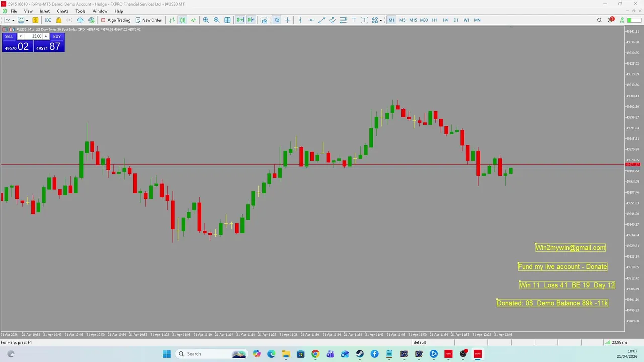This screenshot has width=644, height=362.
Task: Toggle chart auto scroll
Action: 240,20
